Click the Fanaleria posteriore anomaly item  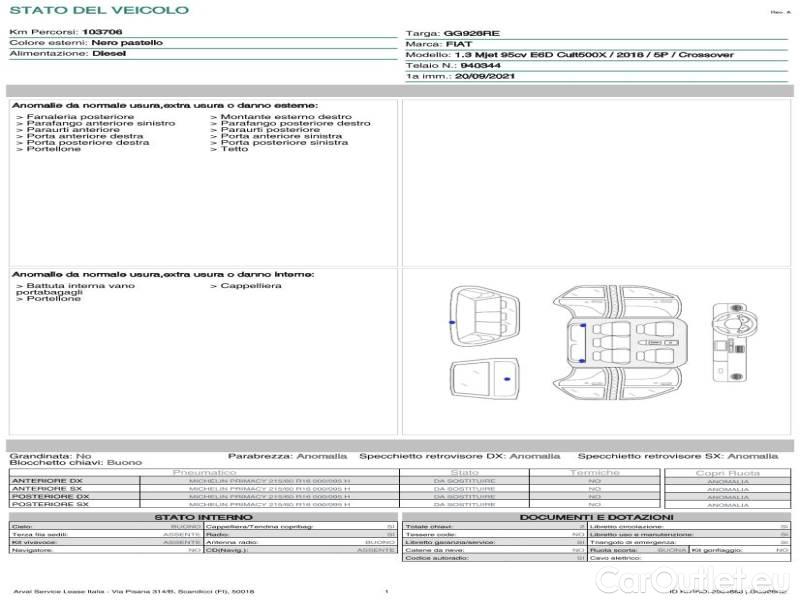point(80,117)
